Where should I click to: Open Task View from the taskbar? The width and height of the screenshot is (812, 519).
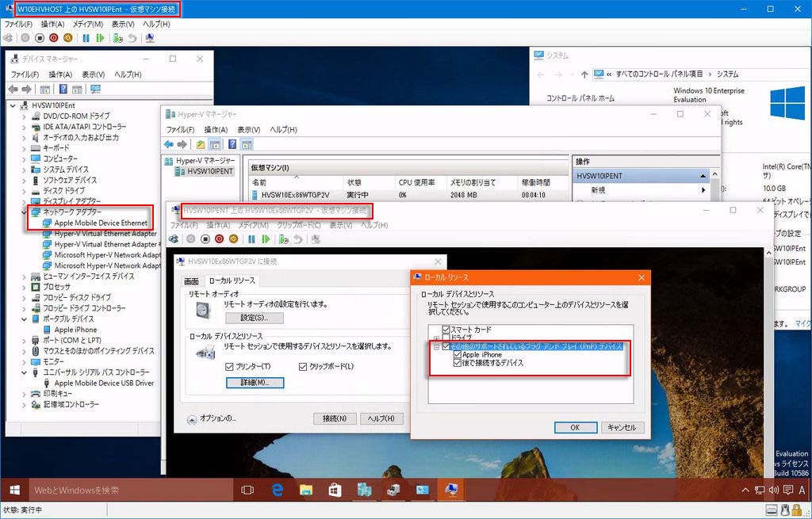(247, 490)
